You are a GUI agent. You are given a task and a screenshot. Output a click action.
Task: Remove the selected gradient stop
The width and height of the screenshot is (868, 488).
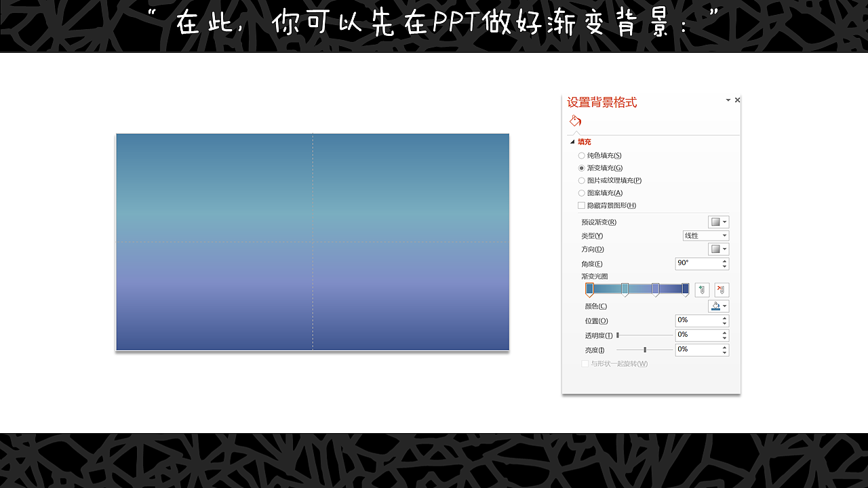click(721, 289)
